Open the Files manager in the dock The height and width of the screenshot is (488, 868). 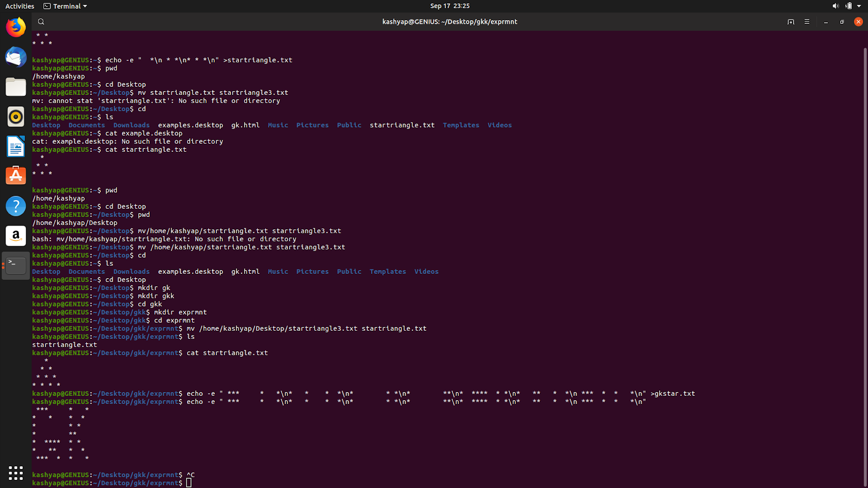pyautogui.click(x=16, y=87)
